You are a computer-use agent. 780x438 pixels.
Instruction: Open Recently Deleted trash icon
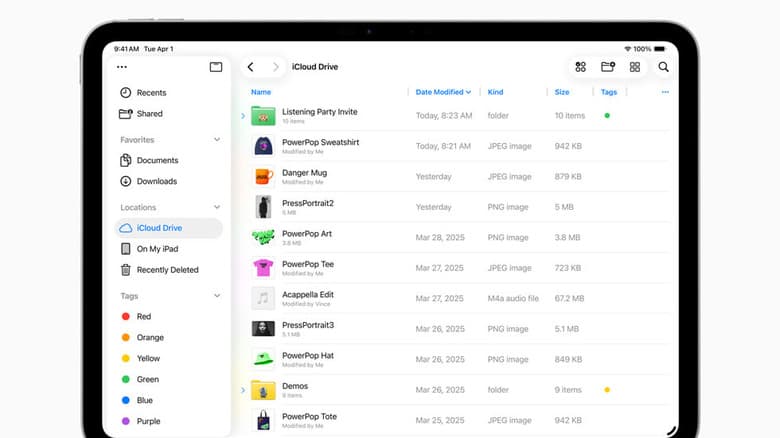click(126, 270)
